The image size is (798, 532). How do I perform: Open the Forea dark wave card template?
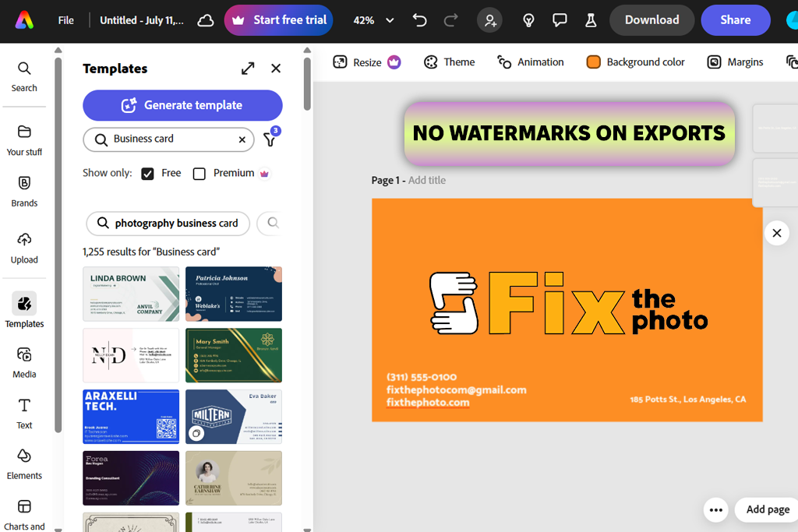coord(131,478)
